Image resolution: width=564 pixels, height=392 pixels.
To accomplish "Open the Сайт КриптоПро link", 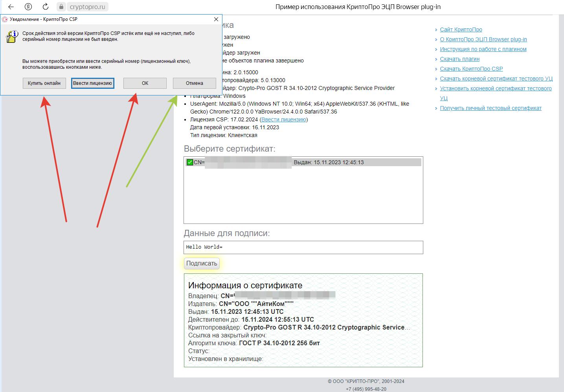I will point(461,29).
